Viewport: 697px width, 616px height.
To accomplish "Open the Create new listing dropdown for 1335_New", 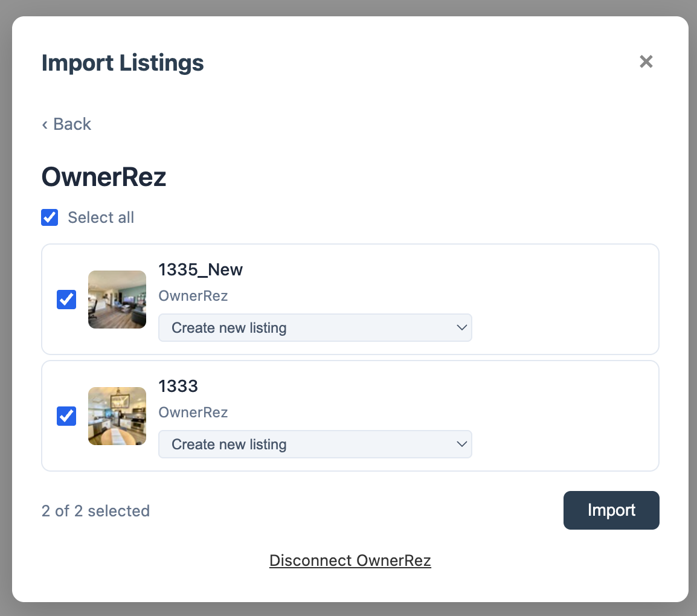I will tap(315, 327).
